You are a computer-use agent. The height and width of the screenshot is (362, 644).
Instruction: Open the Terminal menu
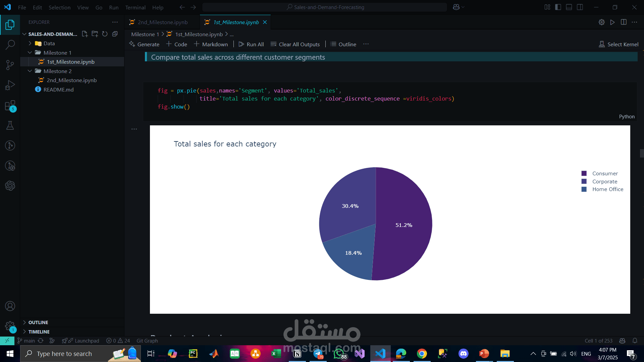pyautogui.click(x=135, y=7)
